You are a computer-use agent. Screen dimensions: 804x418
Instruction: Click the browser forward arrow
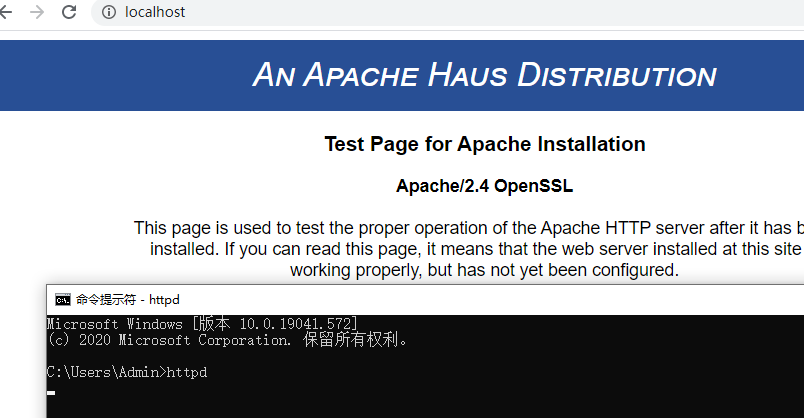pyautogui.click(x=37, y=12)
